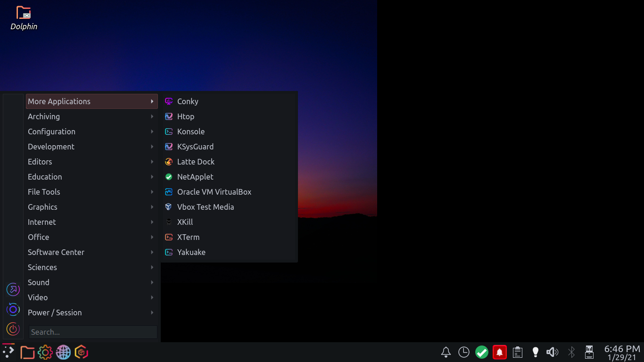Open Yakuake drop-down terminal
Image resolution: width=644 pixels, height=362 pixels.
click(x=229, y=252)
